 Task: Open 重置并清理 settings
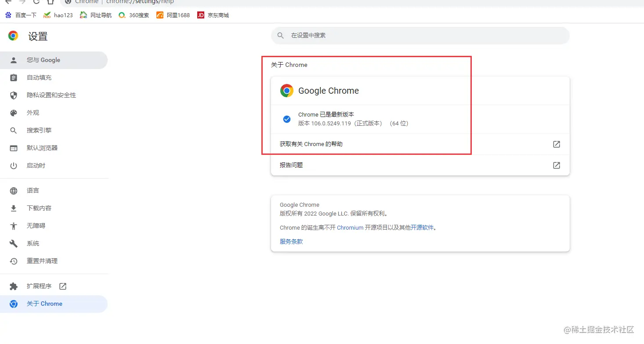[x=42, y=261]
